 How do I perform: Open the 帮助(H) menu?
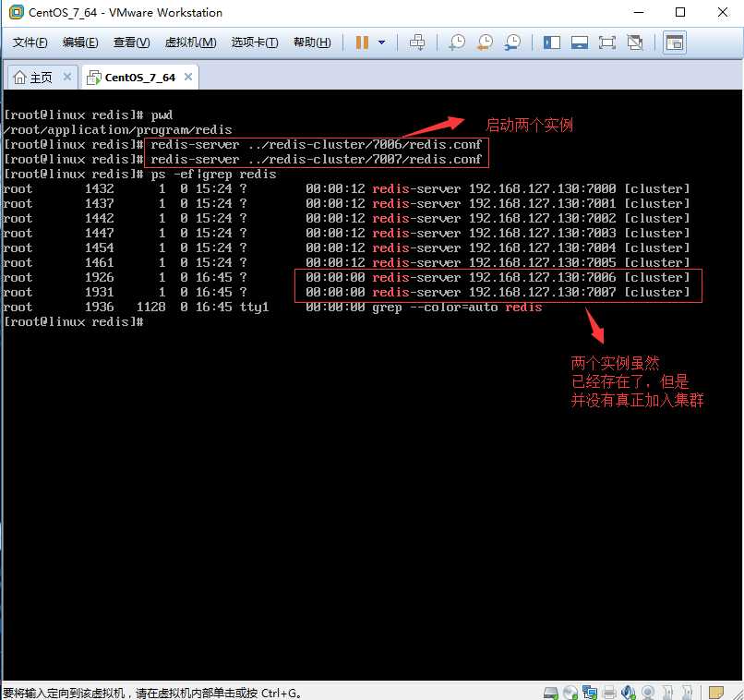tap(312, 42)
